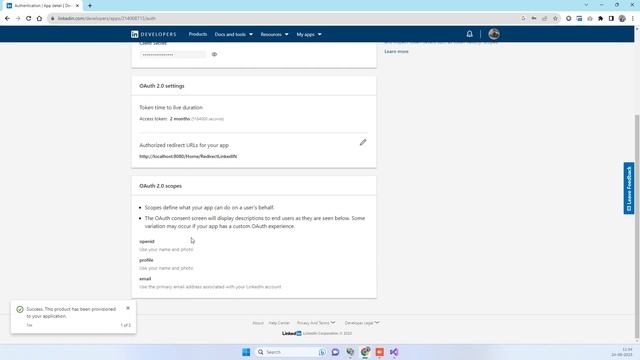The image size is (640, 360).
Task: Click the 'OAuth 2.0 settings' heading
Action: 162,86
